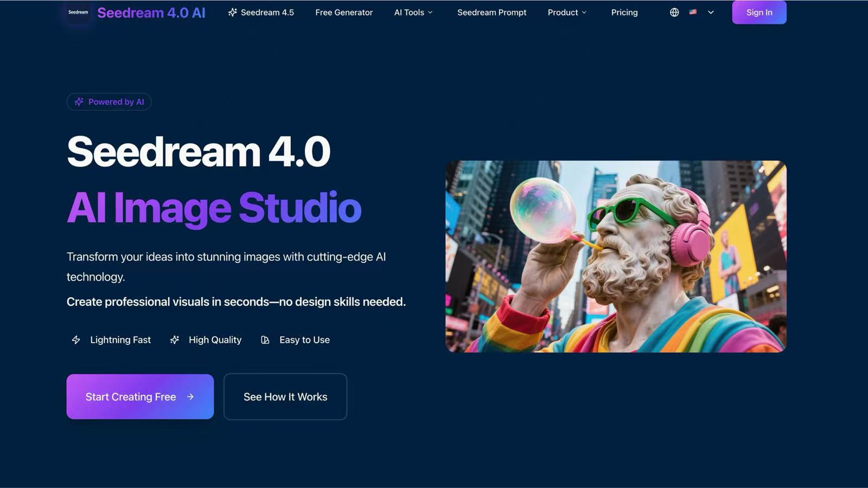The width and height of the screenshot is (868, 488).
Task: Select Pricing in the navigation bar
Action: tap(624, 12)
